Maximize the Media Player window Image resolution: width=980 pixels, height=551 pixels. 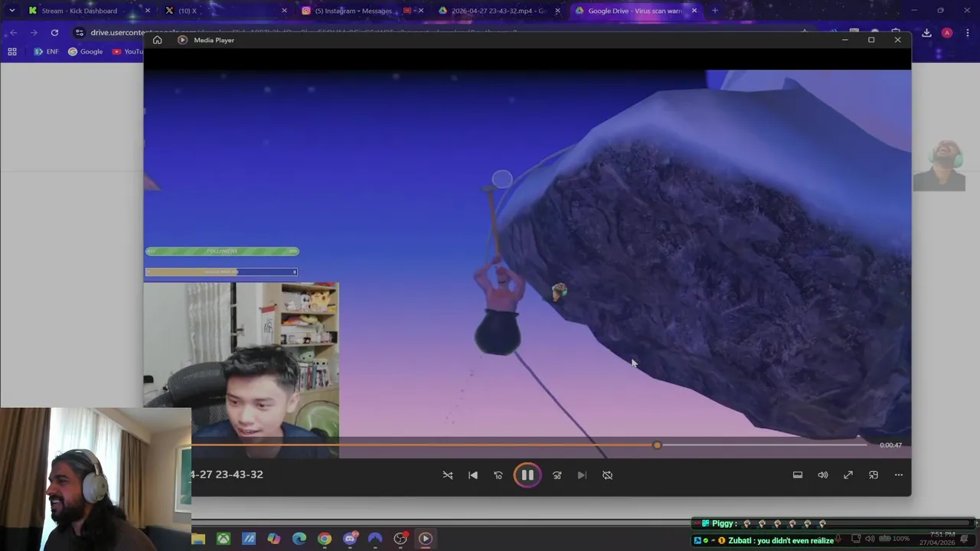point(871,40)
